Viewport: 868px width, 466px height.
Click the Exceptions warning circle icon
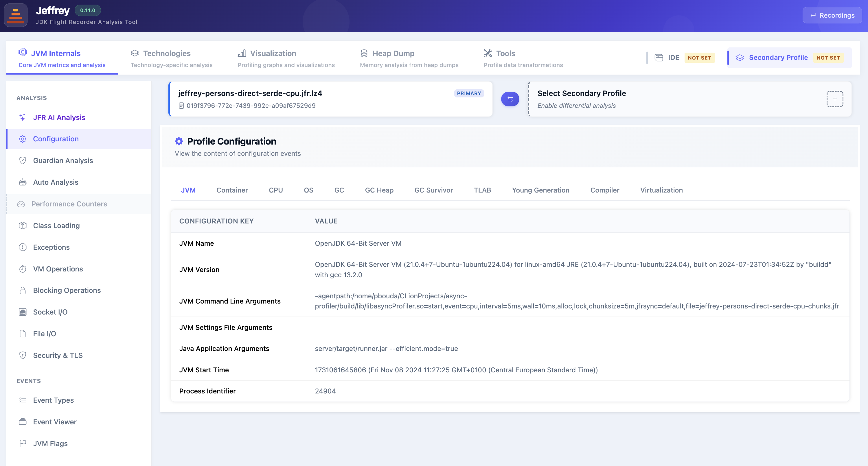point(23,247)
